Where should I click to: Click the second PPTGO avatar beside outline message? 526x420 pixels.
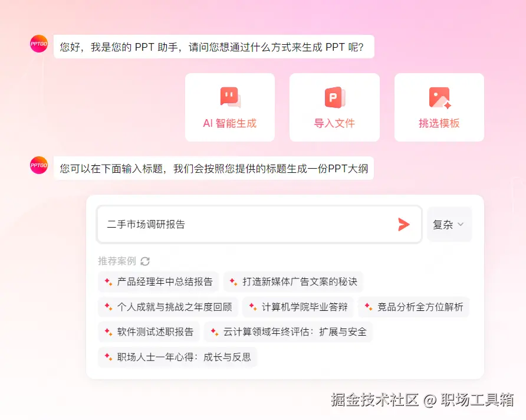(39, 165)
